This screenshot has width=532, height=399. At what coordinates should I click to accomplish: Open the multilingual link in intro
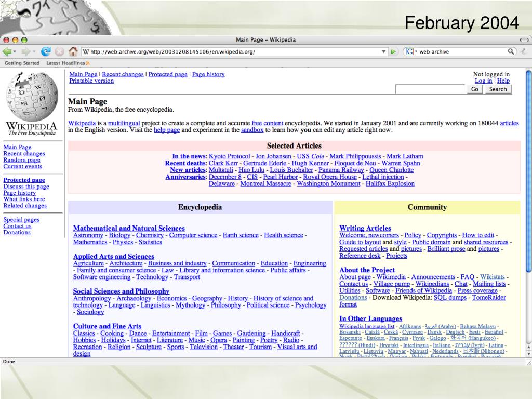(124, 123)
